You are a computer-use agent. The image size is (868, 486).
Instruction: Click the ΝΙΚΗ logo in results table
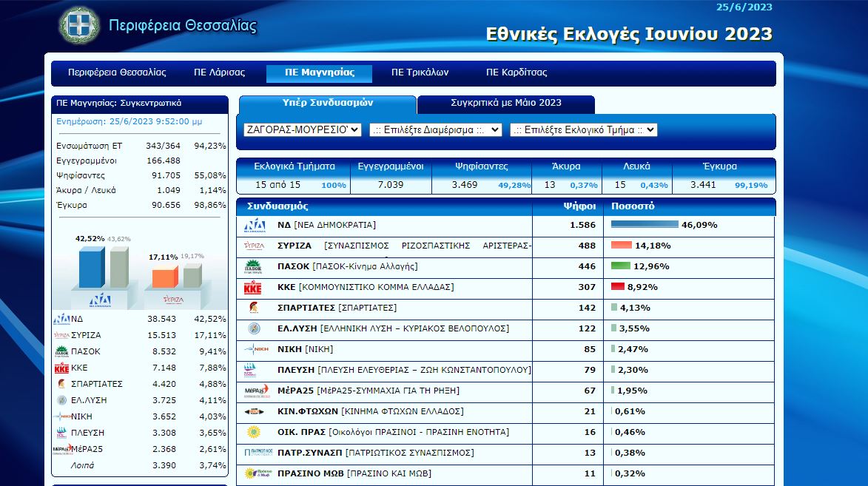256,349
